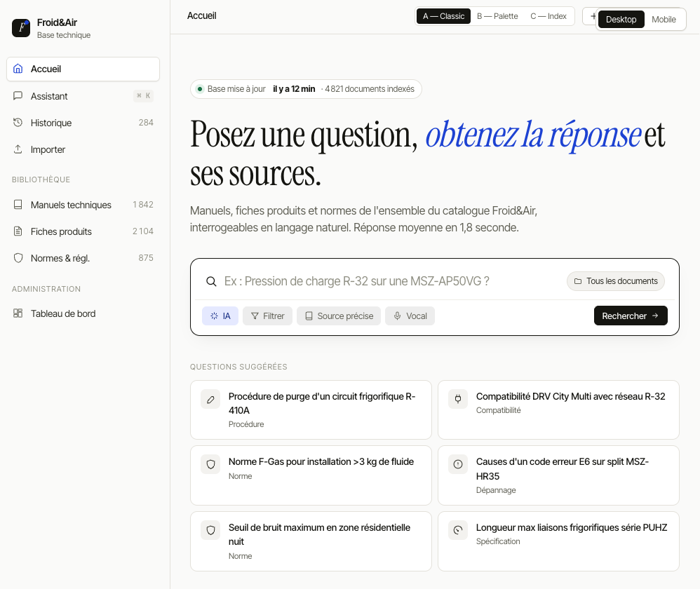Select the C — Index theme tab
Screen dimensions: 700x589
(548, 15)
